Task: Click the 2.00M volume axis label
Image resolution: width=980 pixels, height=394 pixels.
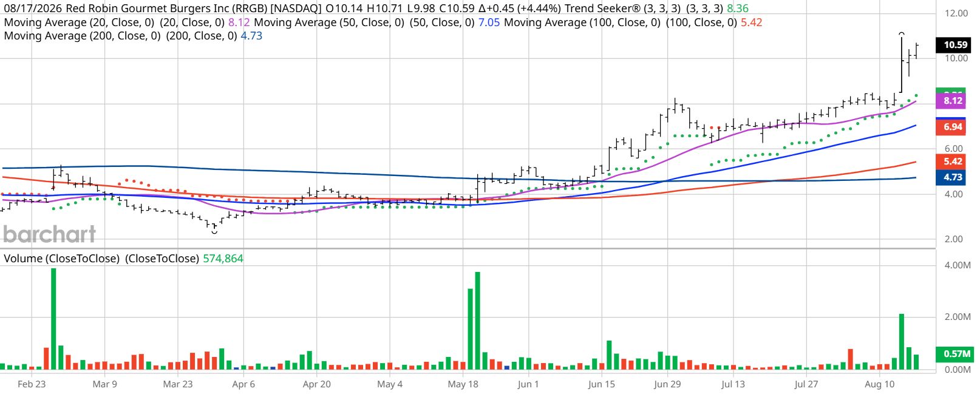Action: [x=958, y=317]
